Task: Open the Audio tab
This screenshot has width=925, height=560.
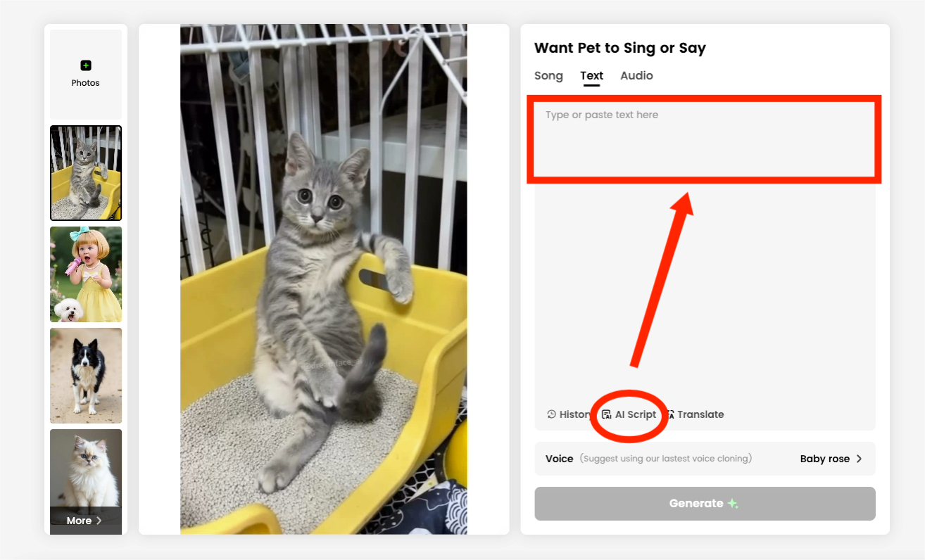Action: point(636,75)
